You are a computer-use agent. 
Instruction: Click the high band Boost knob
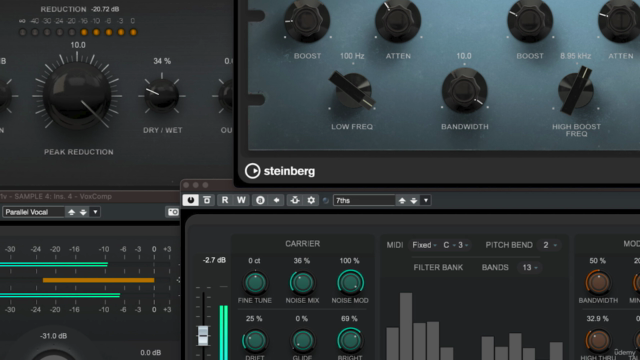pyautogui.click(x=530, y=20)
